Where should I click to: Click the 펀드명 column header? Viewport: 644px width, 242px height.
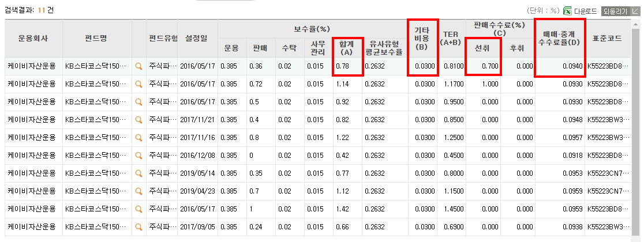point(97,39)
